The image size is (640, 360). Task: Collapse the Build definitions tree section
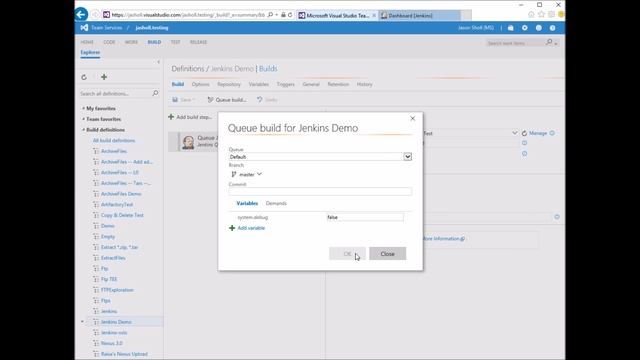(x=83, y=129)
